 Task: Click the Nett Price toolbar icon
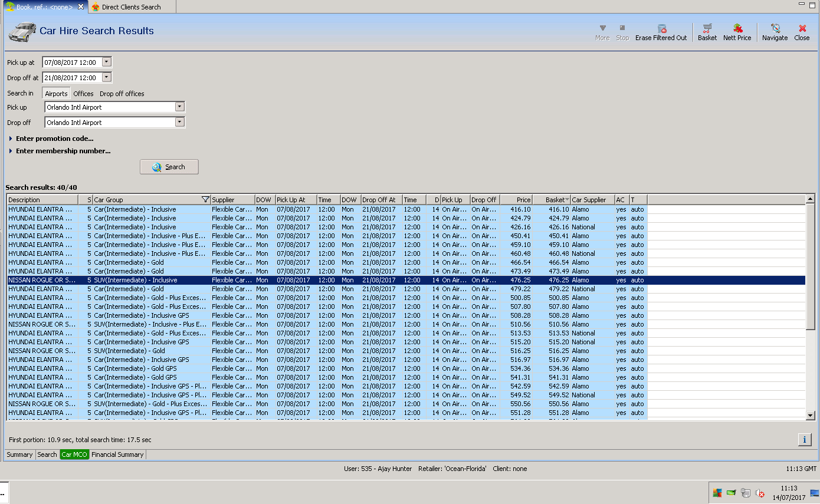tap(737, 28)
